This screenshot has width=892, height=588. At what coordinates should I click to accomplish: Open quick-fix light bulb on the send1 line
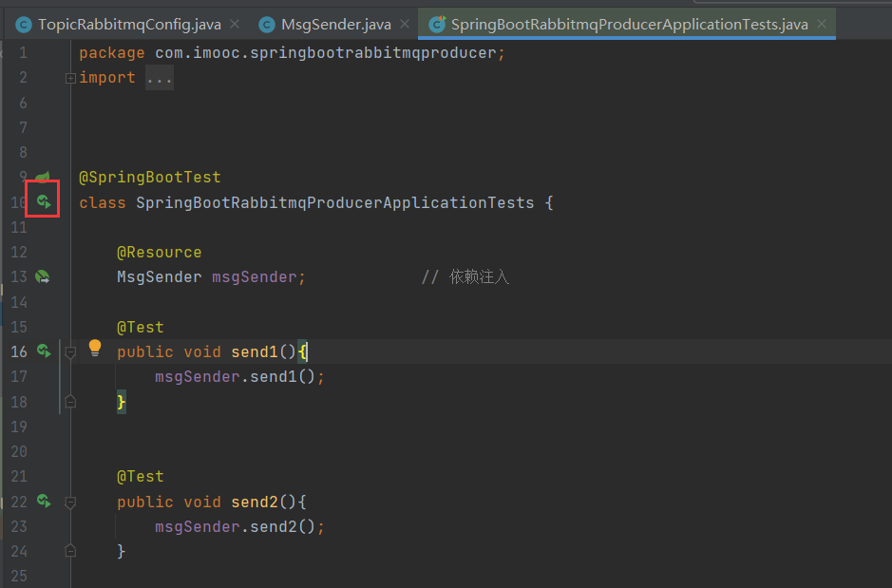(95, 348)
